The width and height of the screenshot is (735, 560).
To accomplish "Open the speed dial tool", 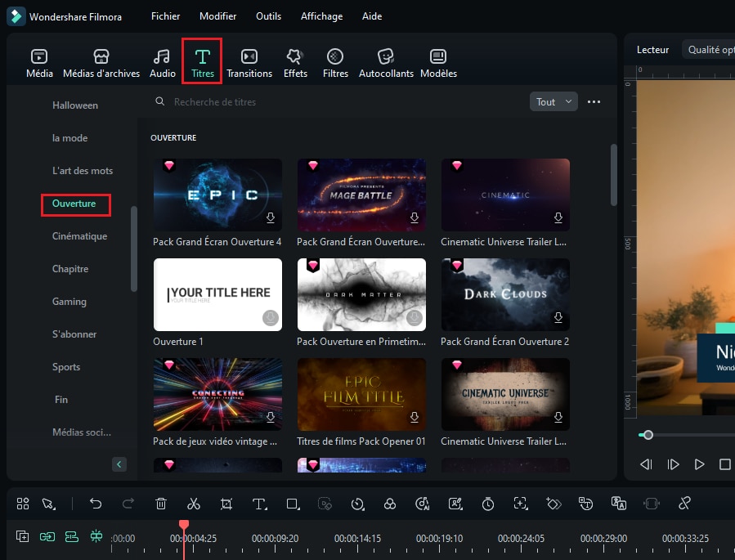I will click(357, 504).
